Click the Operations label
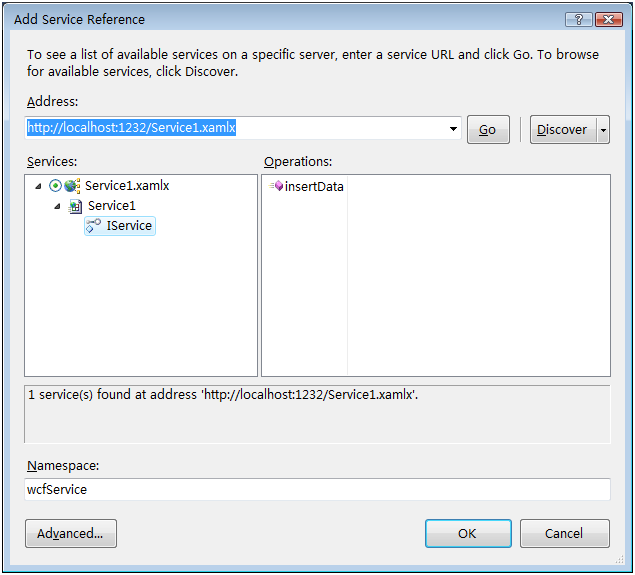 (x=298, y=162)
